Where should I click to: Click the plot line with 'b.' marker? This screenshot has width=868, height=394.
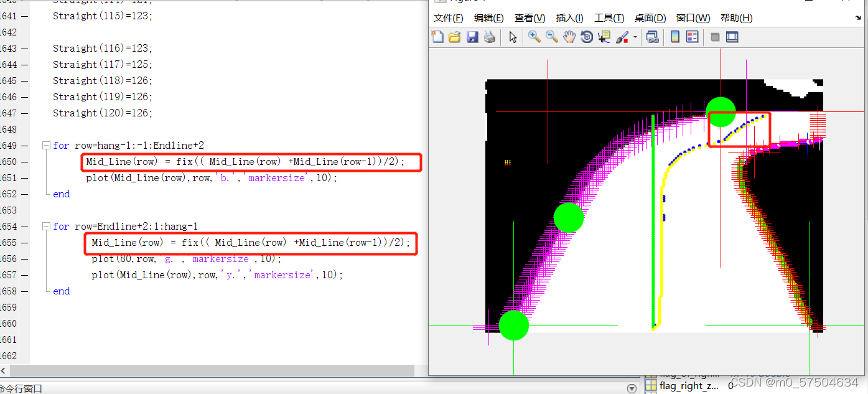pos(212,177)
